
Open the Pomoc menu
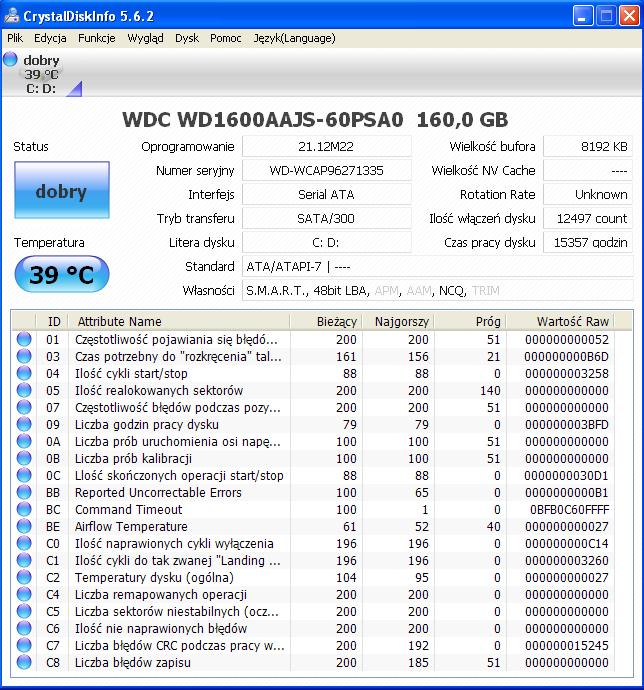225,38
